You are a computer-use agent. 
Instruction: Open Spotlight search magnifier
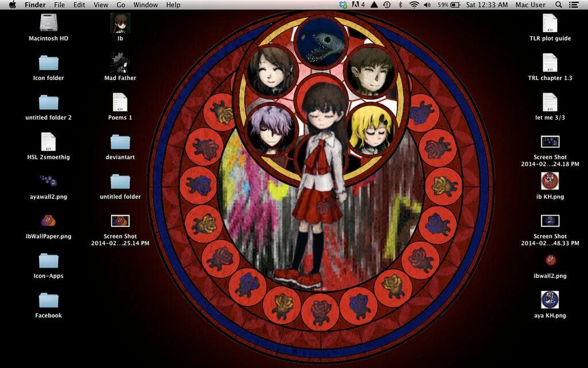click(x=558, y=5)
